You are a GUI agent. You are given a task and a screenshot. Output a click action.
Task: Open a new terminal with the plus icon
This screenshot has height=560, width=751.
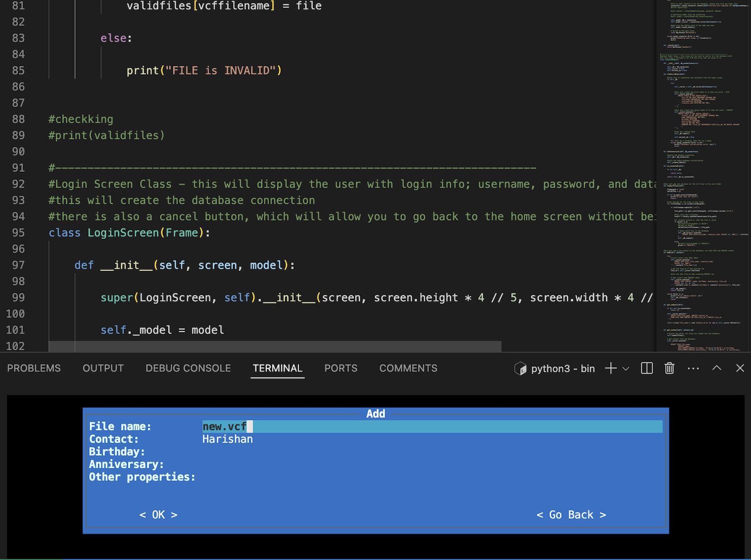pos(610,368)
